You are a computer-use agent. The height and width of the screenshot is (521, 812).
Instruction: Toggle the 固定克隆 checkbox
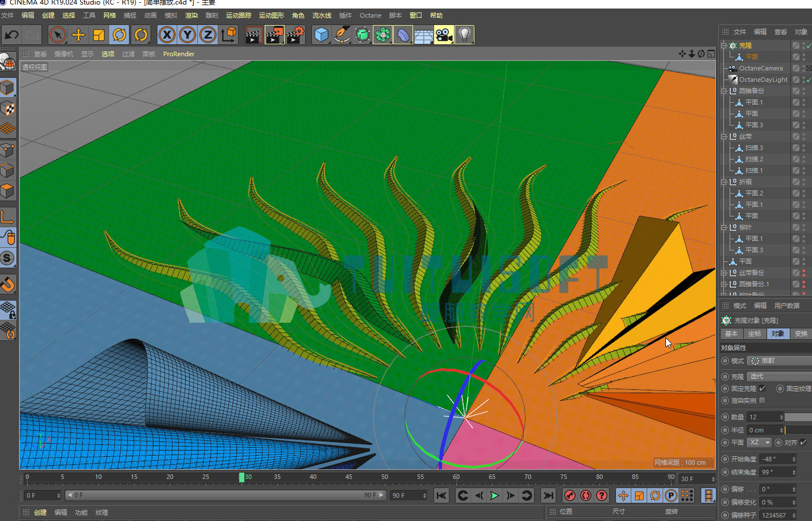(762, 389)
